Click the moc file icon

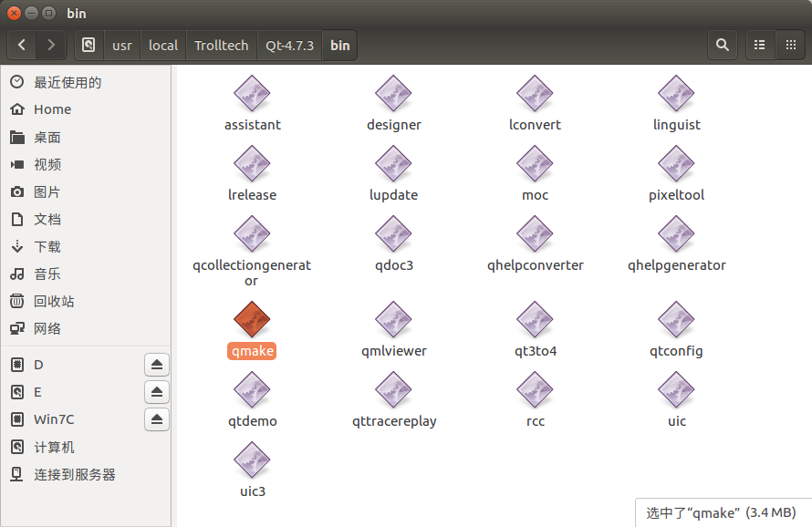(x=535, y=164)
